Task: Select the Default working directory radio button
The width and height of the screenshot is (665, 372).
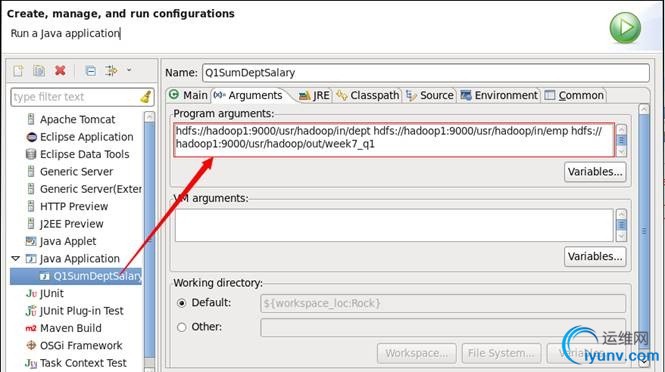Action: [182, 303]
